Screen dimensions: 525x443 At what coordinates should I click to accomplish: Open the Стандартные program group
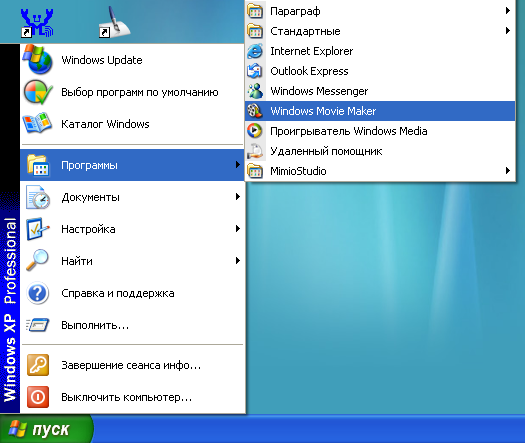(380, 31)
